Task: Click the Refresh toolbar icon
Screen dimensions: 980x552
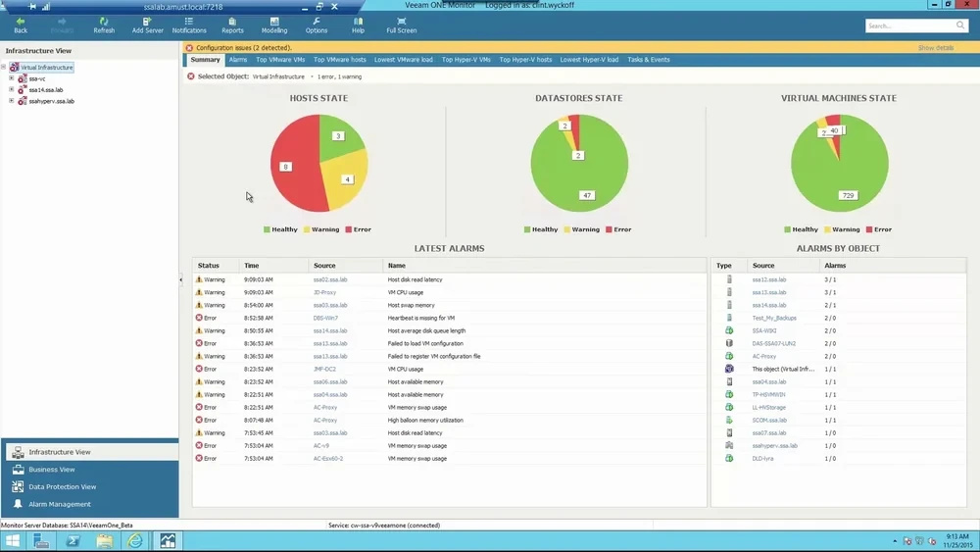Action: tap(104, 25)
